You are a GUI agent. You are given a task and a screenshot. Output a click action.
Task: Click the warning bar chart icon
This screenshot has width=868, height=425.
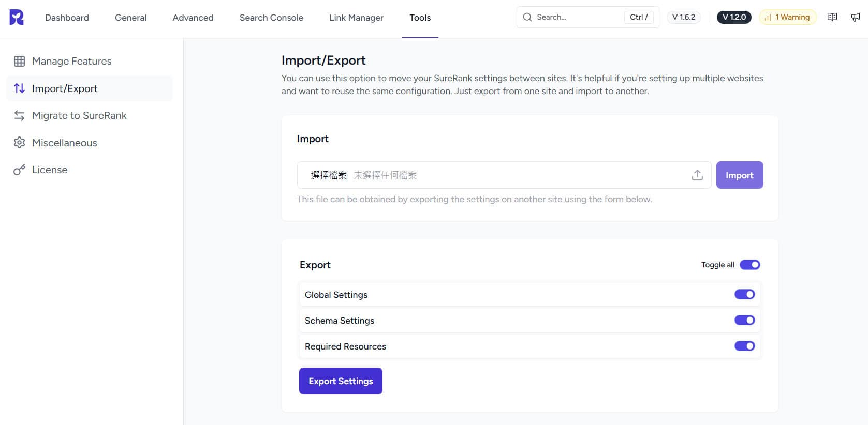(x=768, y=17)
